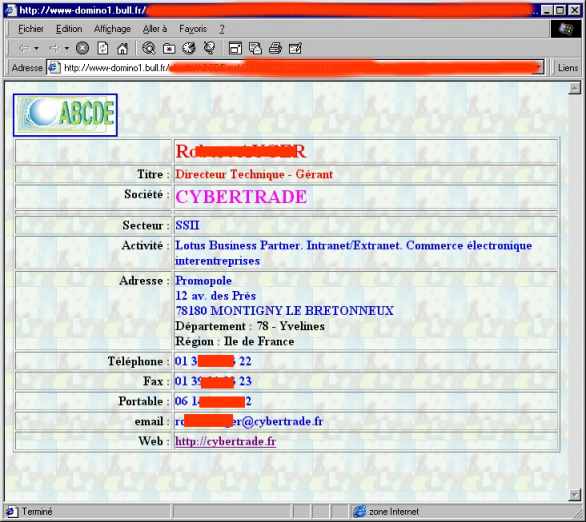
Task: Follow the http://cybertrade.fr web link
Action: [226, 441]
